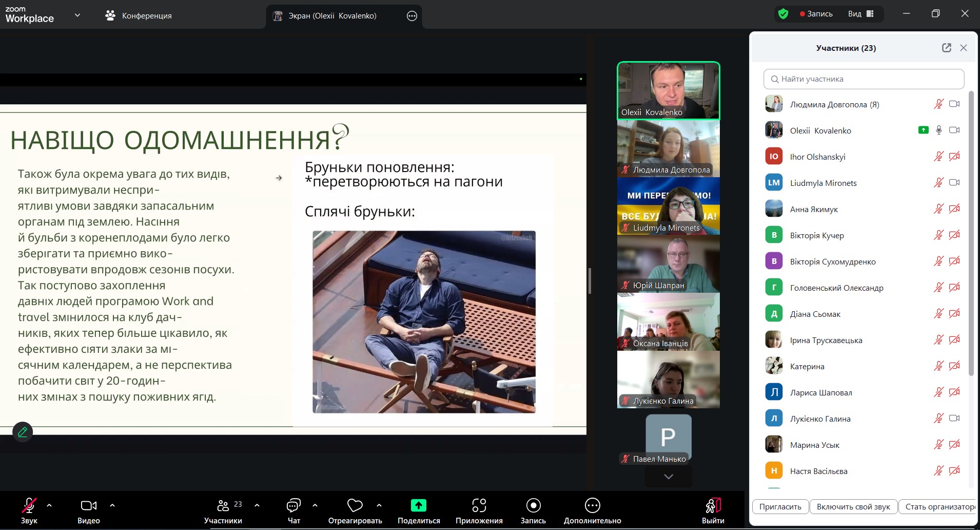Open the Вид view menu
This screenshot has height=530, width=980.
[x=860, y=14]
